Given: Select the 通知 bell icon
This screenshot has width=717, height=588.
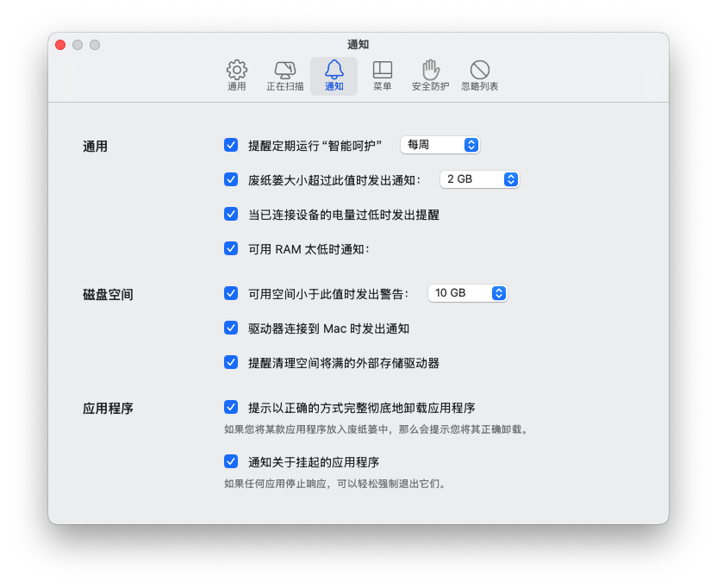Looking at the screenshot, I should click(x=334, y=76).
